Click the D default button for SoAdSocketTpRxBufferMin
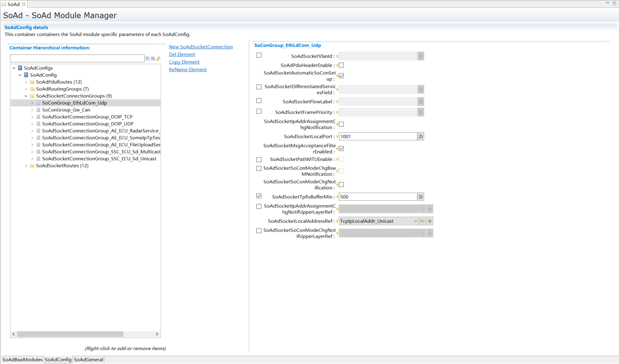 tap(420, 197)
